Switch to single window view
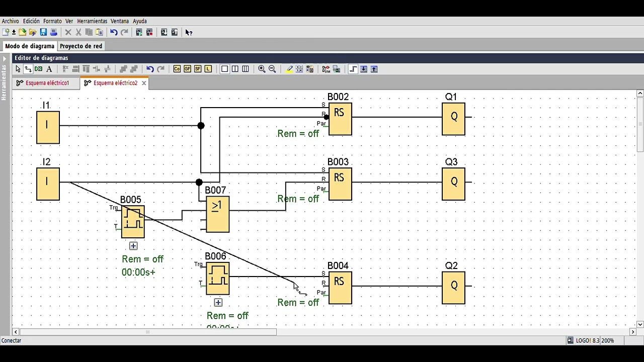644x362 pixels. pyautogui.click(x=224, y=69)
